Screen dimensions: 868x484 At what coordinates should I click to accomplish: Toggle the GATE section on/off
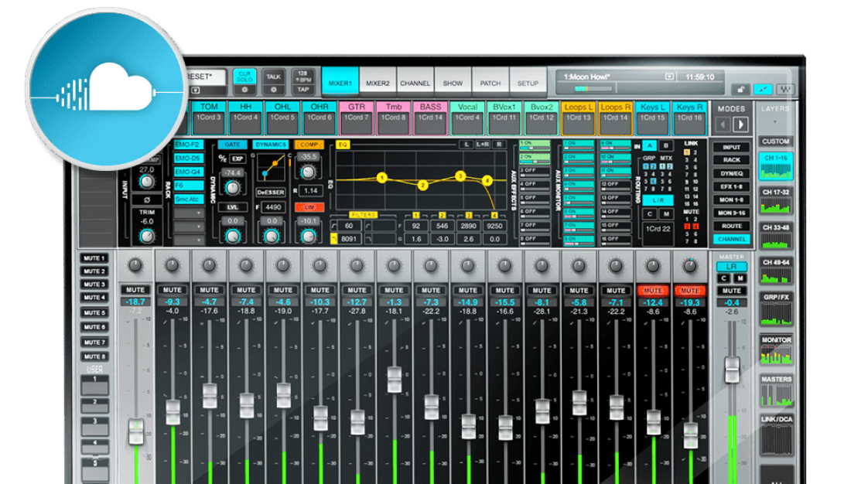[231, 145]
